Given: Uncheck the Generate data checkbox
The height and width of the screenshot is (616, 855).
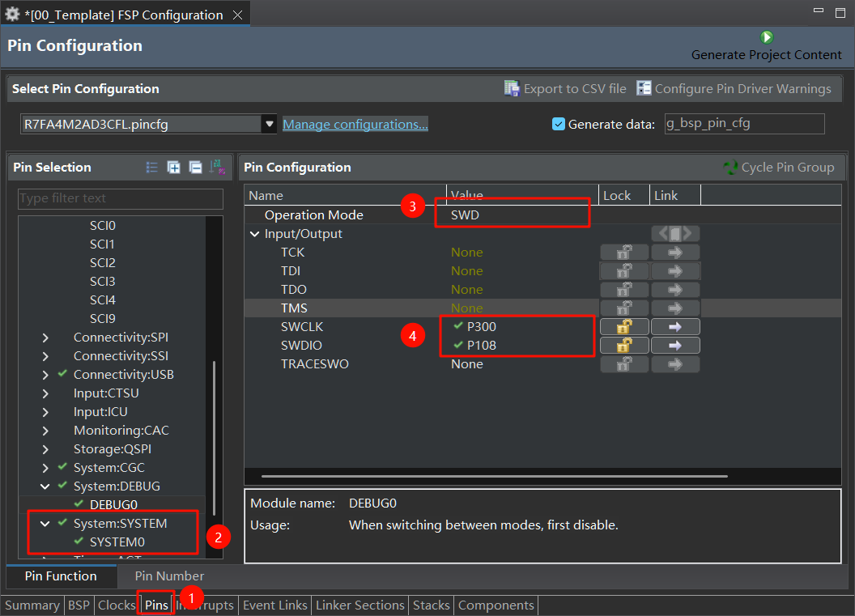Looking at the screenshot, I should click(x=559, y=125).
